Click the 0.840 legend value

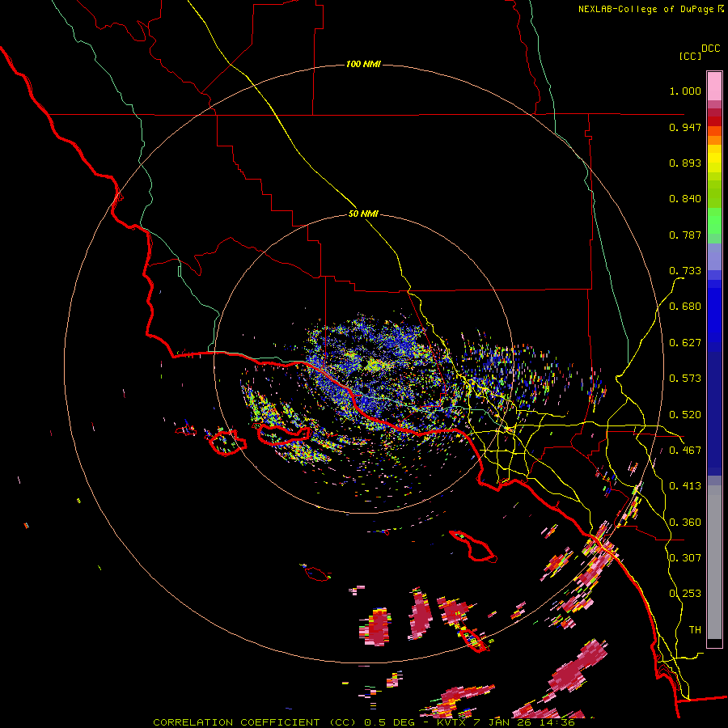[x=685, y=199]
